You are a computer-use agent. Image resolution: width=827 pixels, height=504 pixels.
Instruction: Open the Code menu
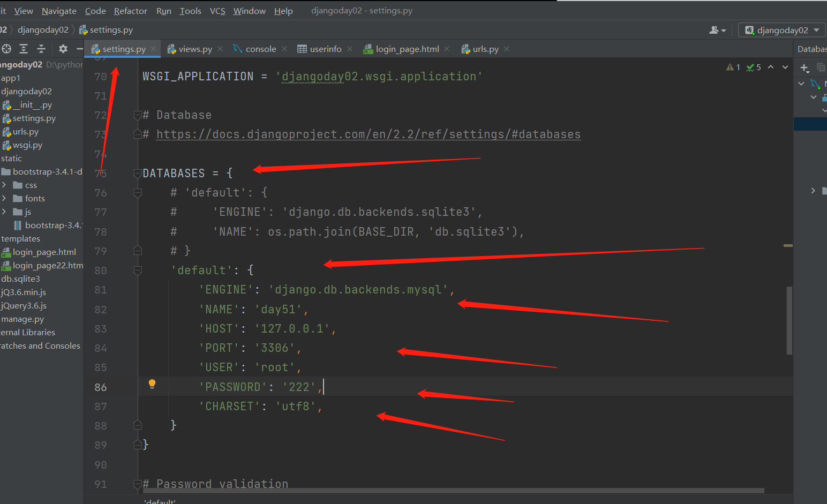pos(95,11)
